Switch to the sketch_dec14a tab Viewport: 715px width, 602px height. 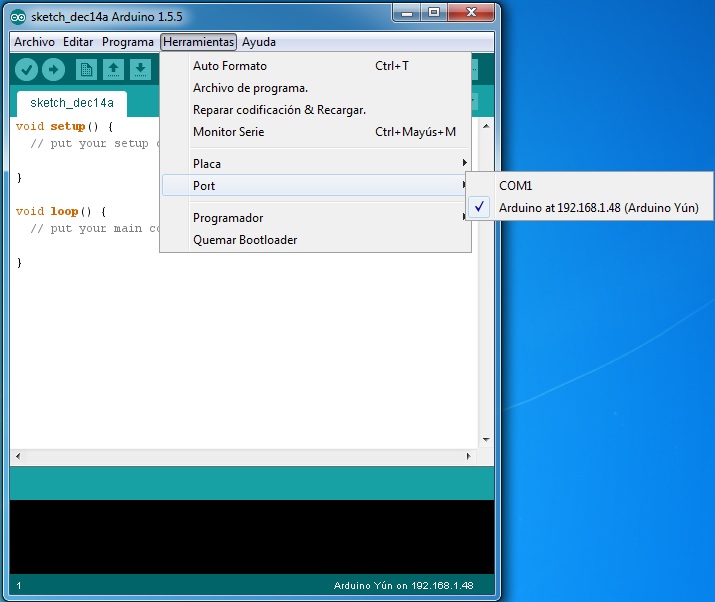point(72,103)
